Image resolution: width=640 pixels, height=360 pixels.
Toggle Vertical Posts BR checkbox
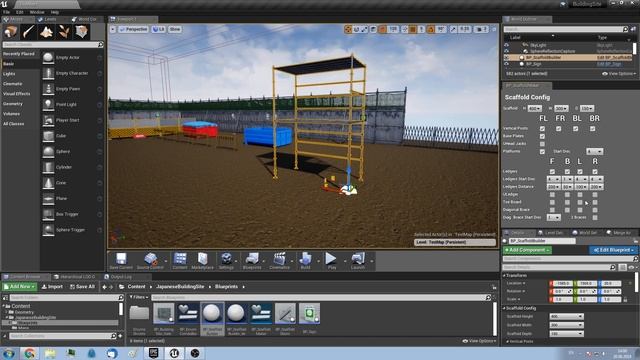click(x=592, y=129)
